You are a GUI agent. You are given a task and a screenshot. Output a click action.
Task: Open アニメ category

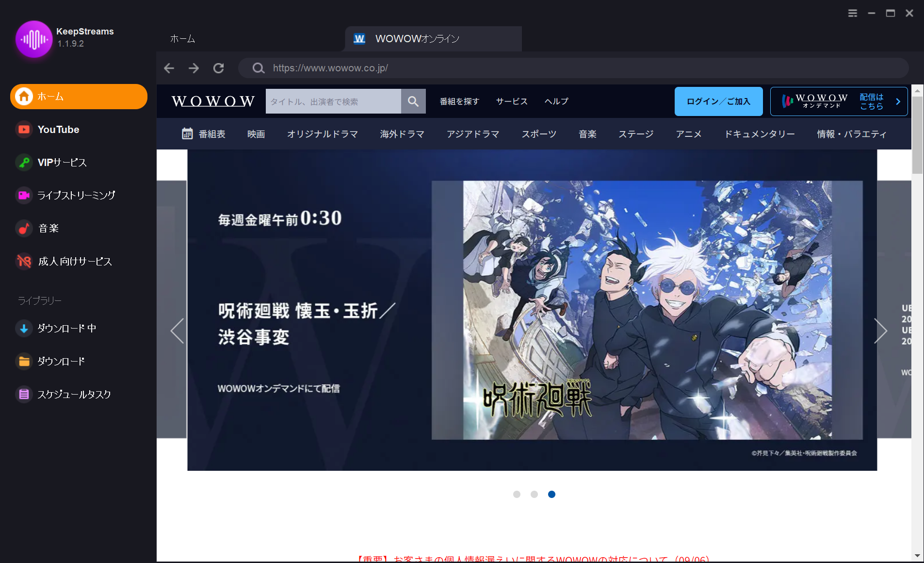(x=689, y=134)
